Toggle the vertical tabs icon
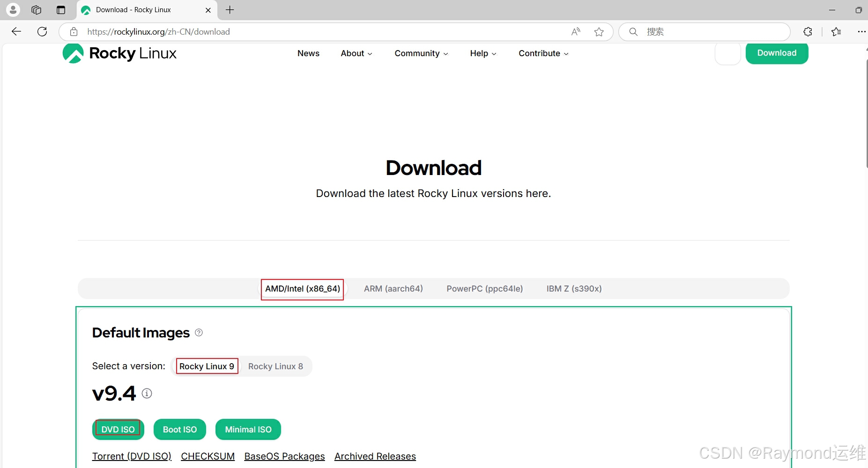The image size is (868, 468). pos(61,10)
